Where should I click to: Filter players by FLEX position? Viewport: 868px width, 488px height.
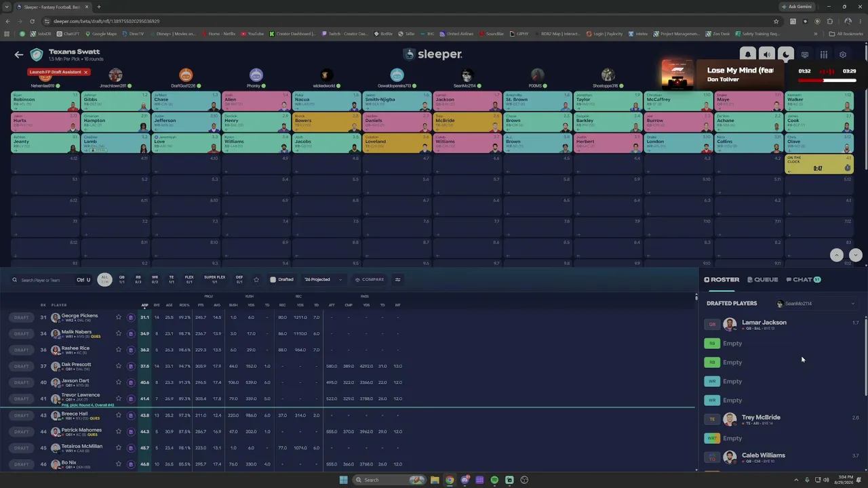pyautogui.click(x=189, y=279)
